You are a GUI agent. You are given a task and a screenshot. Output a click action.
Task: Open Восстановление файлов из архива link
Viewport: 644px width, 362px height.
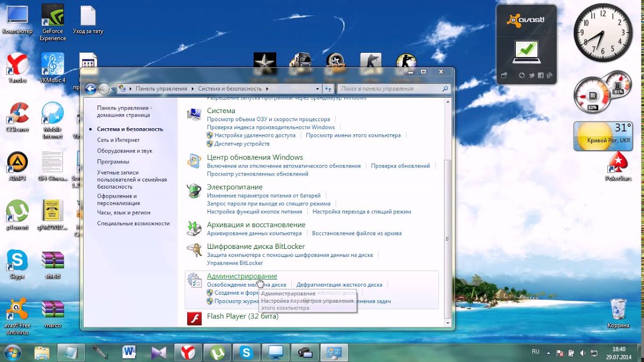(x=357, y=233)
